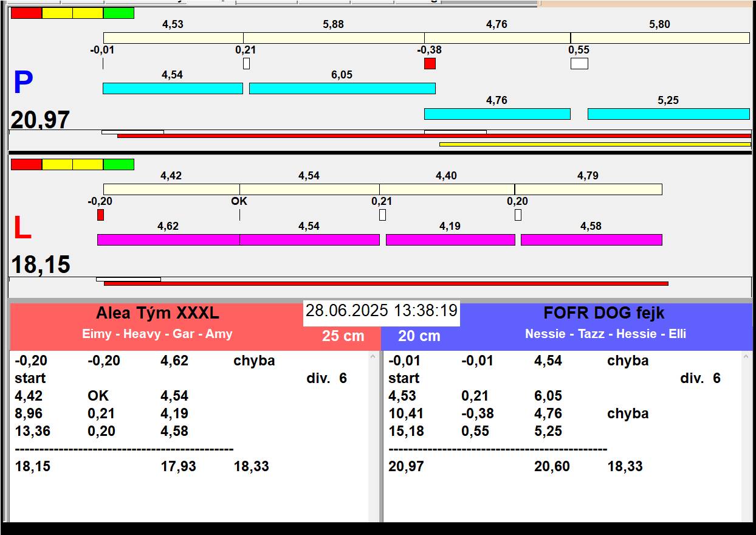Click the big red L lane letter
This screenshot has height=535, width=756.
coord(22,229)
